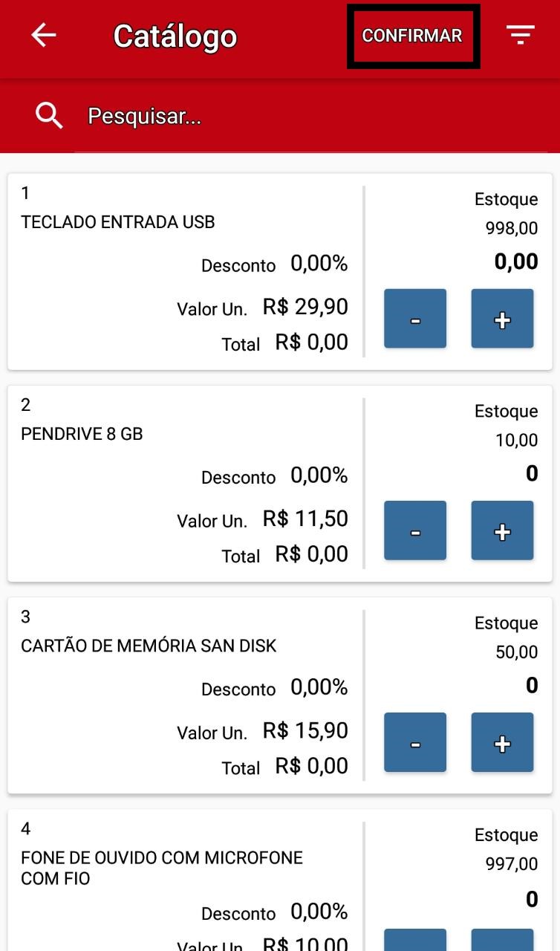Select the PENDRIVE 8 GB product name
560x951 pixels.
click(82, 434)
